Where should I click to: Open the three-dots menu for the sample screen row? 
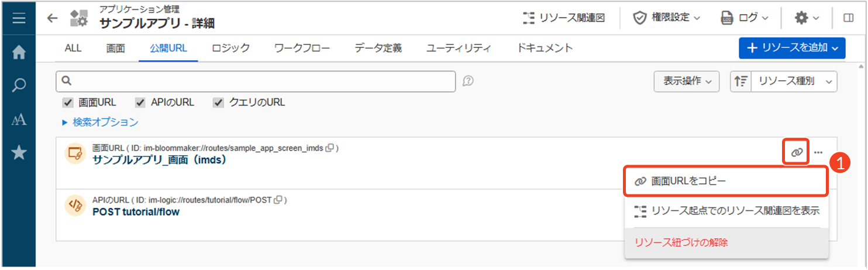click(818, 152)
